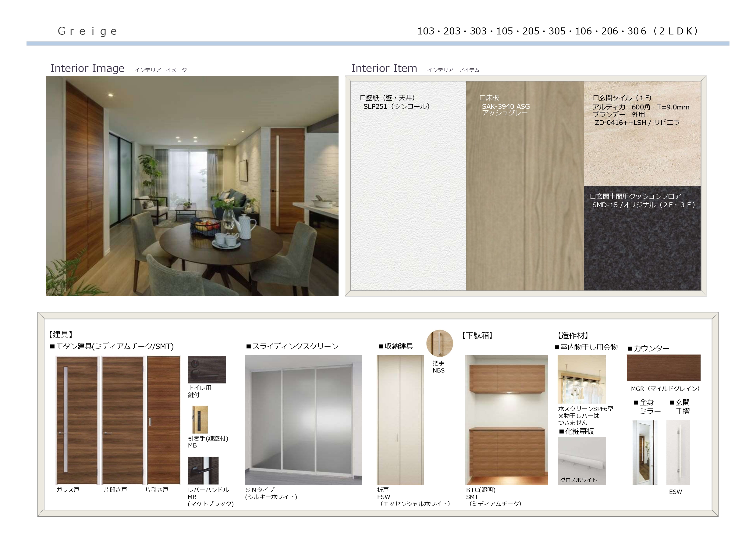Click the SN type sliding screen photo
Viewport: 756px width, 535px height.
tap(303, 420)
